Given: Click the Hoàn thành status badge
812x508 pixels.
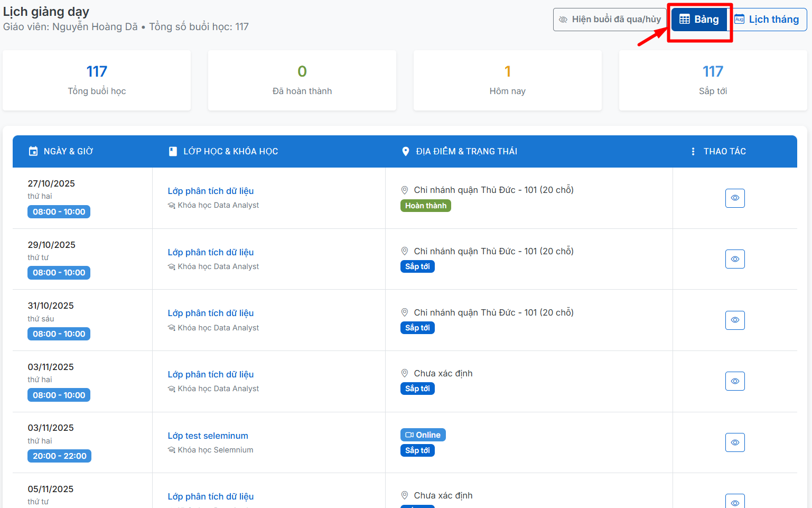Looking at the screenshot, I should 425,206.
